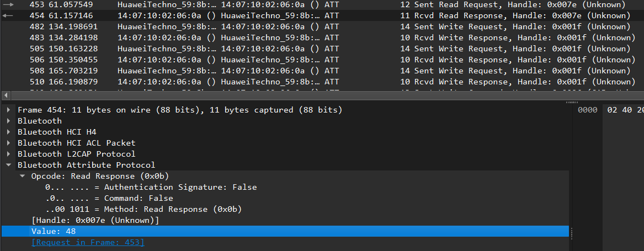Select the Handle: 0x007e field
The width and height of the screenshot is (644, 251).
[95, 220]
